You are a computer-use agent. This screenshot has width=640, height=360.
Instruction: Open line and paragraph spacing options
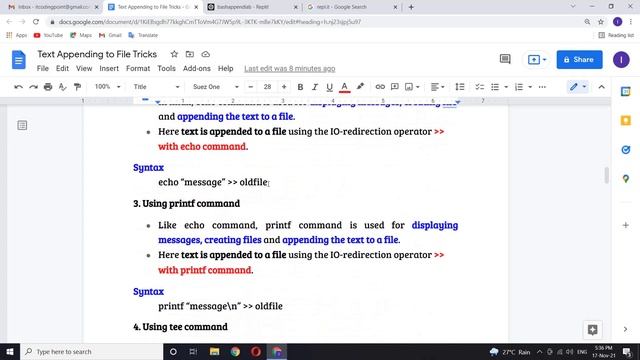coord(460,87)
